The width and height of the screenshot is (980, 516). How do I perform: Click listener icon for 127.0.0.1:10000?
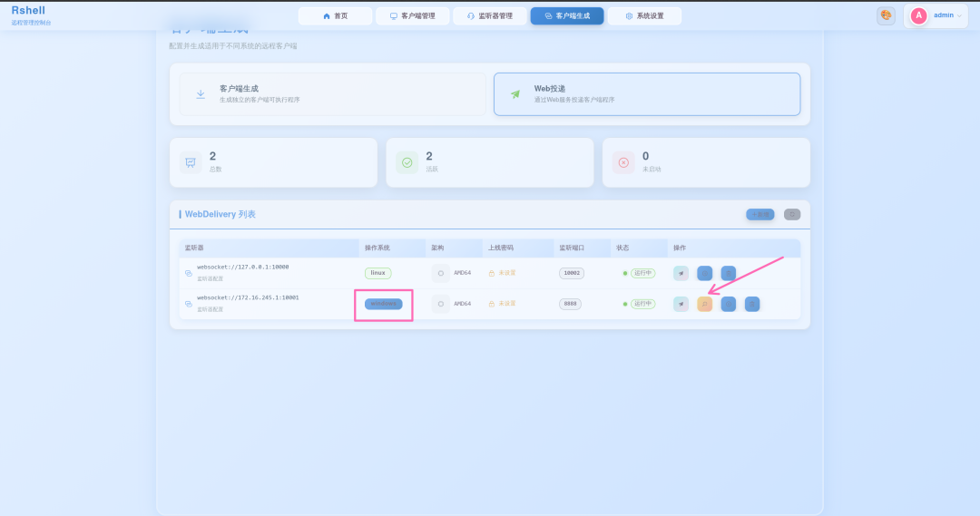click(188, 273)
